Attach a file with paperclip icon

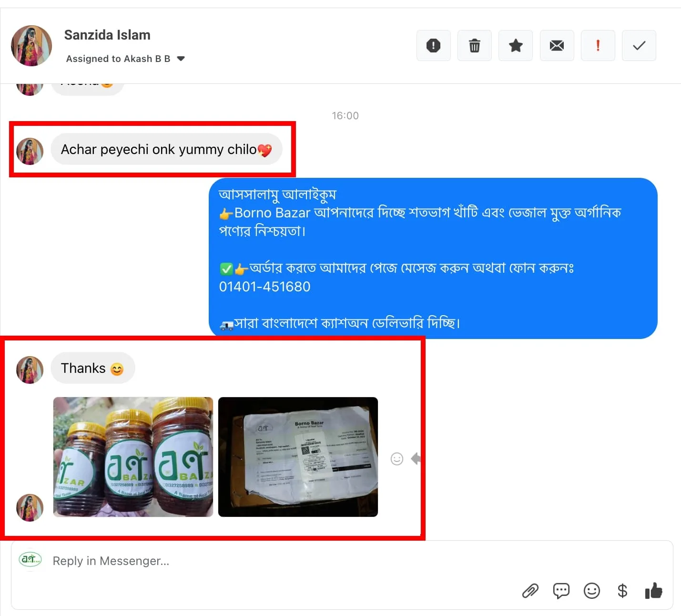click(530, 591)
